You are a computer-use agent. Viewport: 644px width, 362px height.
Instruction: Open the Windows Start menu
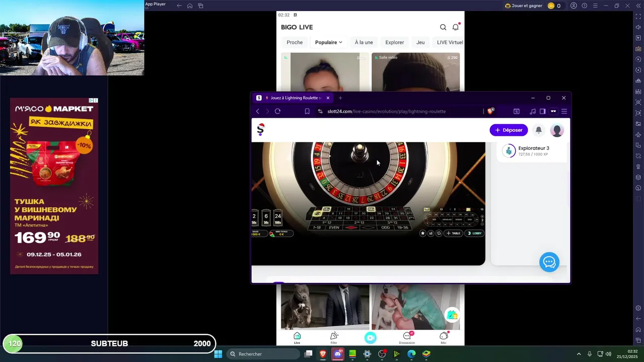[x=218, y=354]
